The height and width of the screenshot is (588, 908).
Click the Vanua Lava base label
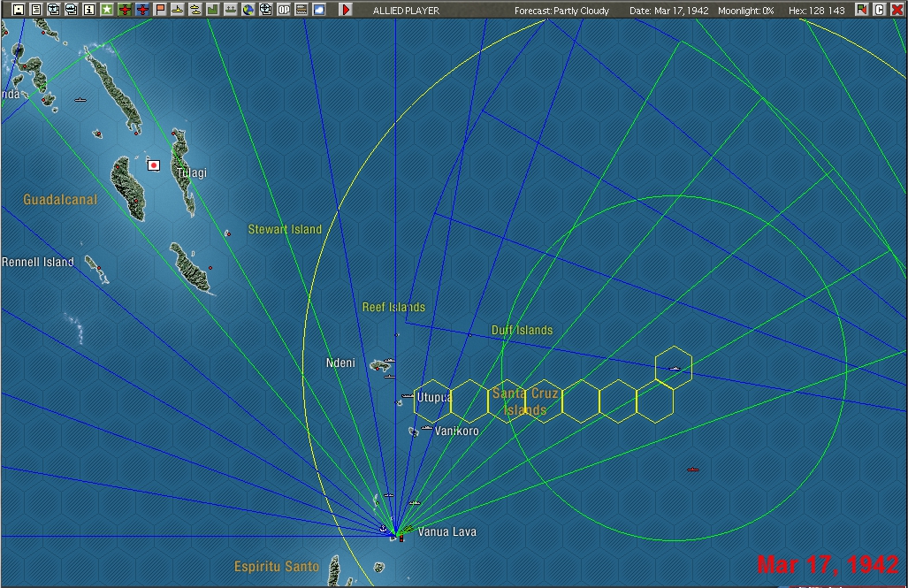coord(447,531)
